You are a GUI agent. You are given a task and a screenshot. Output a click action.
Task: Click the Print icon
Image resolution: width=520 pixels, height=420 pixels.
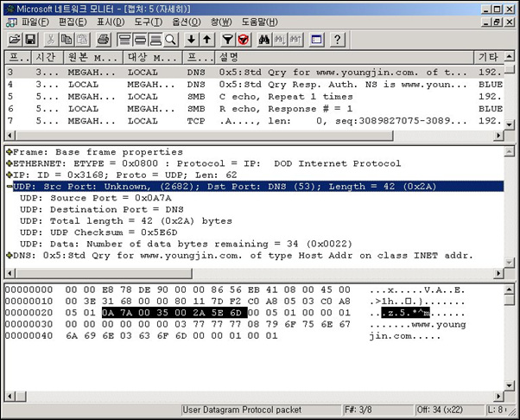pyautogui.click(x=104, y=40)
